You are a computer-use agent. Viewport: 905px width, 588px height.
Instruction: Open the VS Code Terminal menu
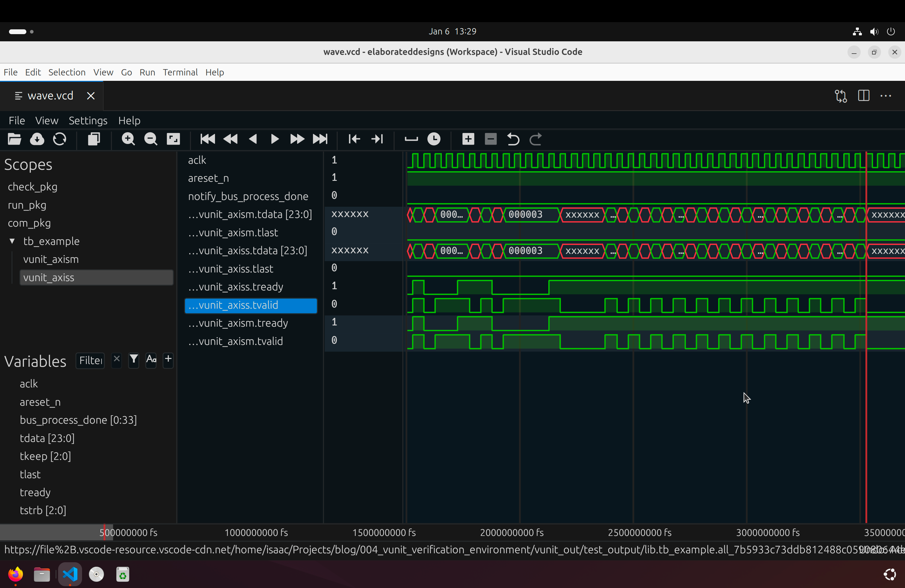coord(180,72)
